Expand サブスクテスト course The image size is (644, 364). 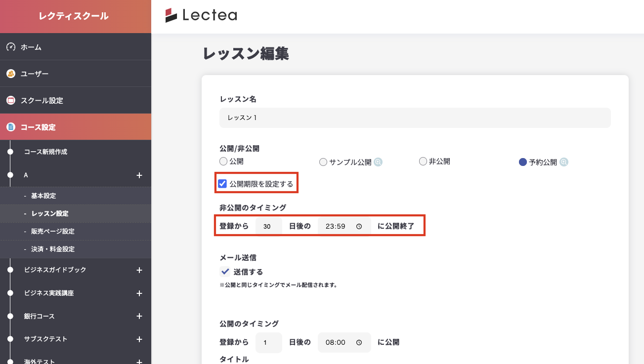[x=139, y=339]
